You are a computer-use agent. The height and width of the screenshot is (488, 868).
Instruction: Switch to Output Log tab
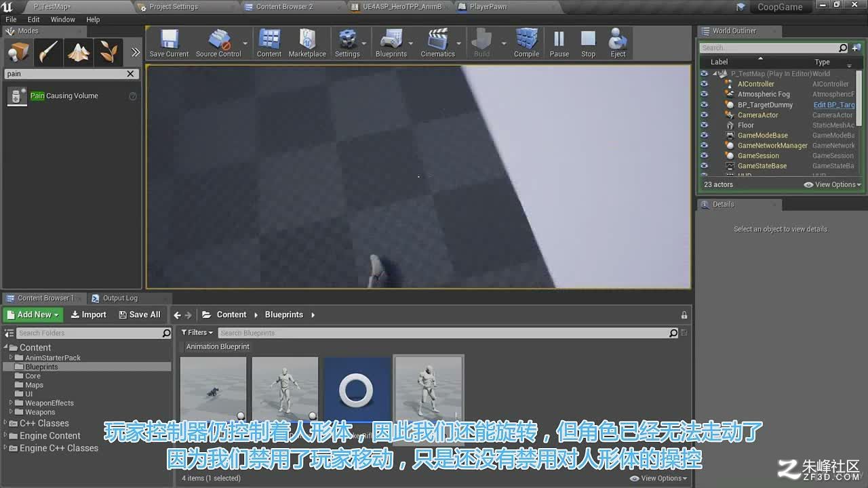tap(119, 298)
